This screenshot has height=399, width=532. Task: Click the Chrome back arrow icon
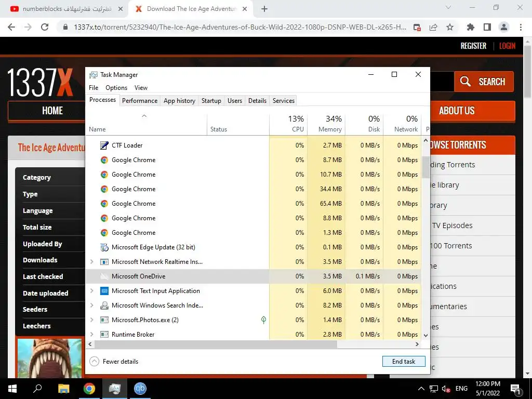[11, 27]
